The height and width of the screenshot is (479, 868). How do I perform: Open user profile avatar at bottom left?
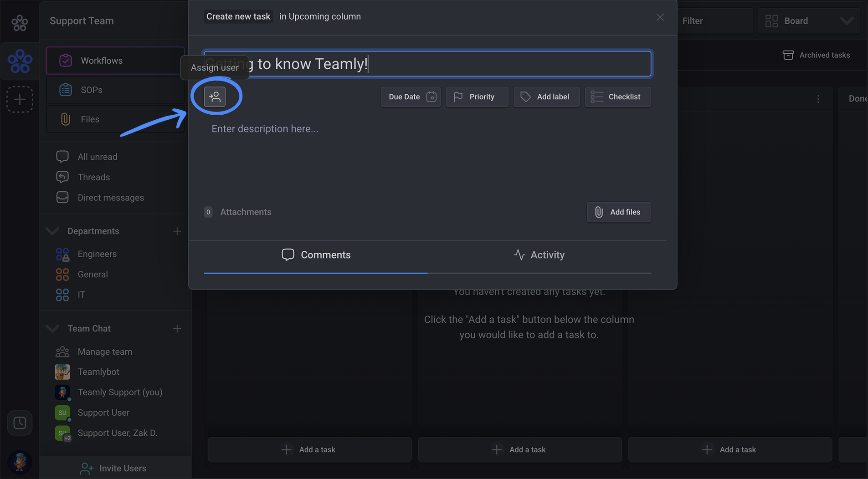(20, 463)
